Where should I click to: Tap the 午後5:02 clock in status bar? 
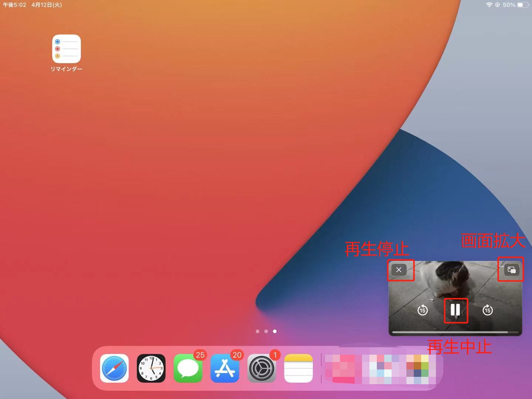tap(15, 5)
